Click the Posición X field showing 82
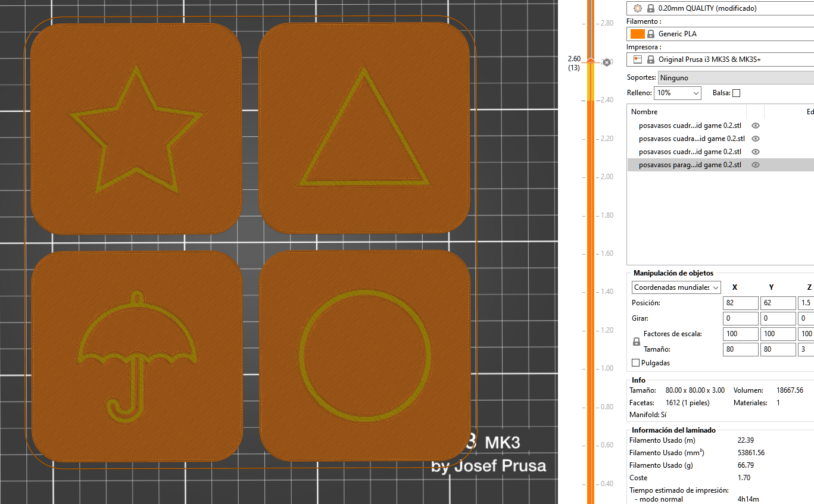 pos(741,303)
